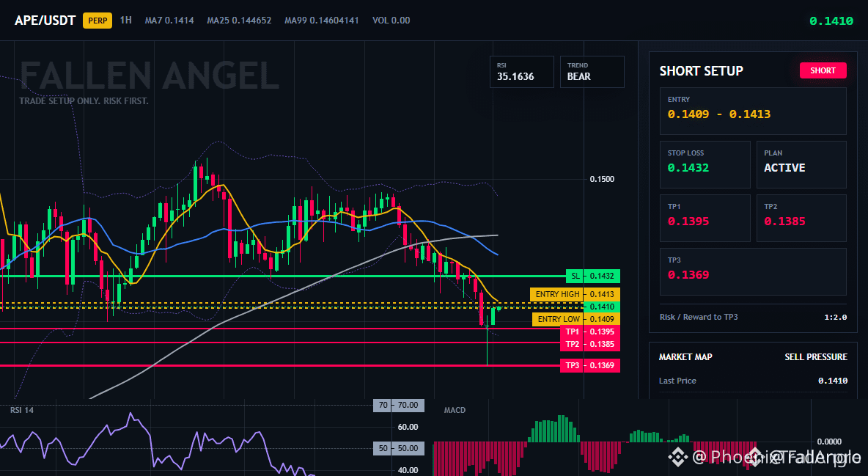The image size is (868, 476).
Task: Select the 1H timeframe label
Action: point(125,20)
